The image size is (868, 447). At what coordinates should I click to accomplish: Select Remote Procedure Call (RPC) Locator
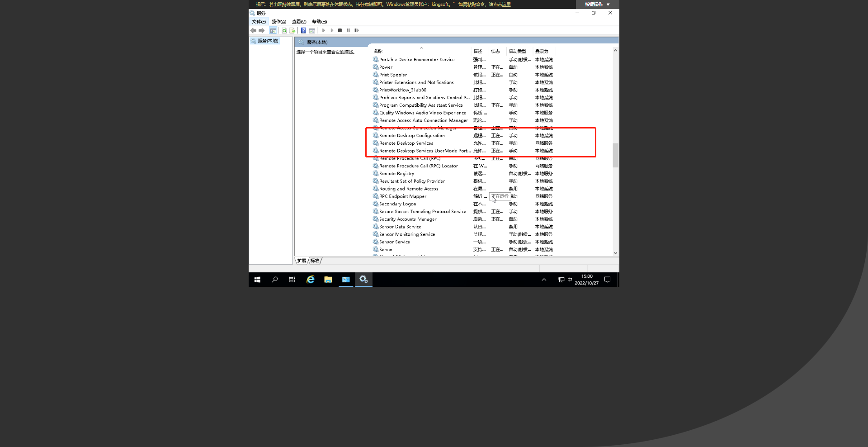[x=463, y=166]
